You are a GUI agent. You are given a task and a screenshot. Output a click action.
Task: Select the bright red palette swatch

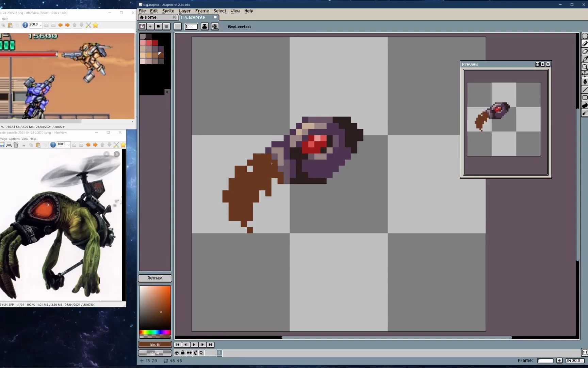149,43
